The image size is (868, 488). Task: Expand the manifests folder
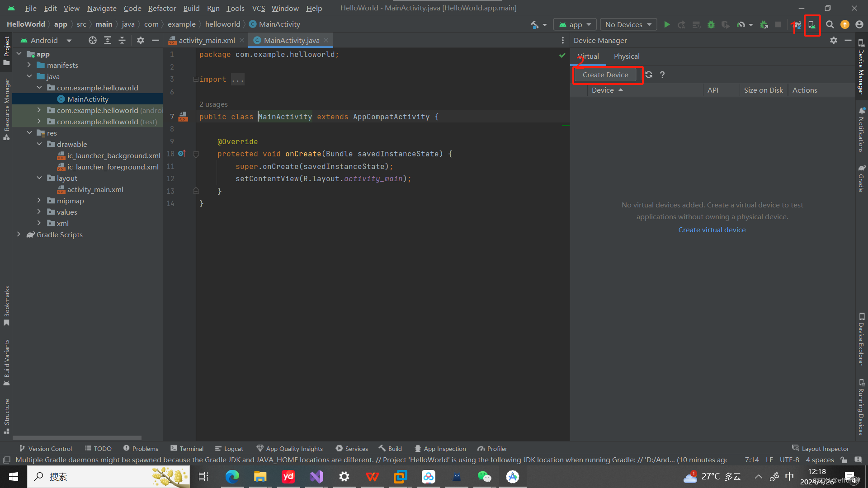[29, 66]
